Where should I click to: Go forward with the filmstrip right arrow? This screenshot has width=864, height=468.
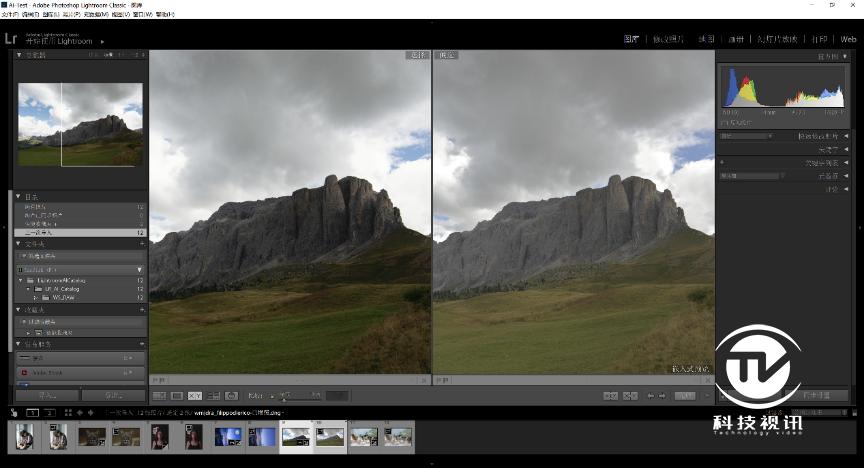pyautogui.click(x=90, y=412)
